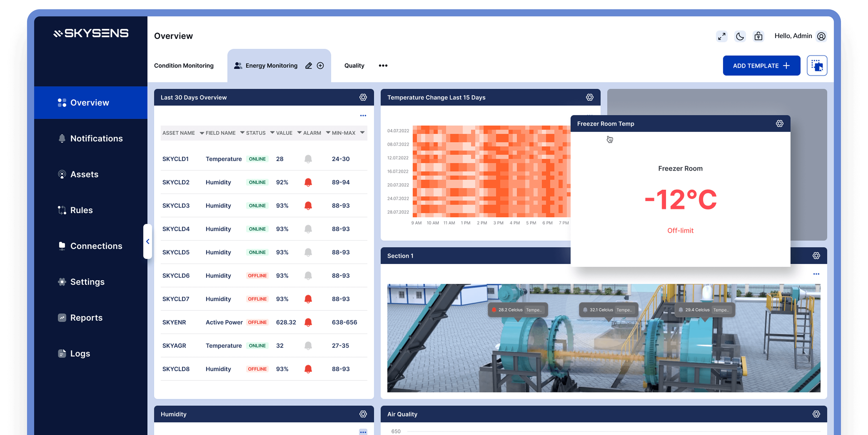Click the red alarm bell for SKYENR
This screenshot has width=868, height=435.
(308, 322)
